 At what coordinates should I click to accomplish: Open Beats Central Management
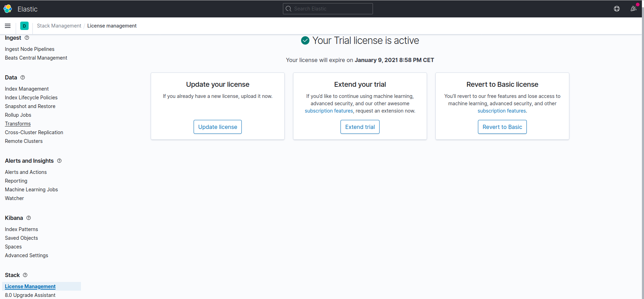(36, 58)
